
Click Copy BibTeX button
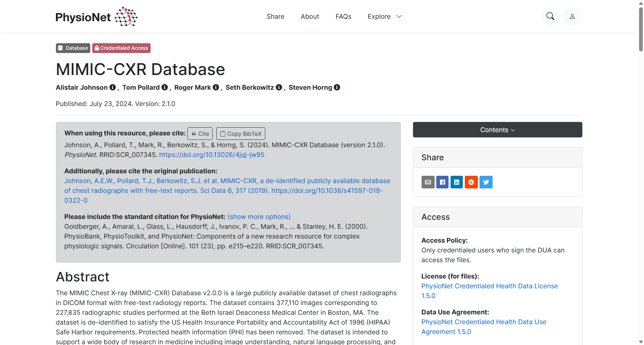click(x=241, y=133)
